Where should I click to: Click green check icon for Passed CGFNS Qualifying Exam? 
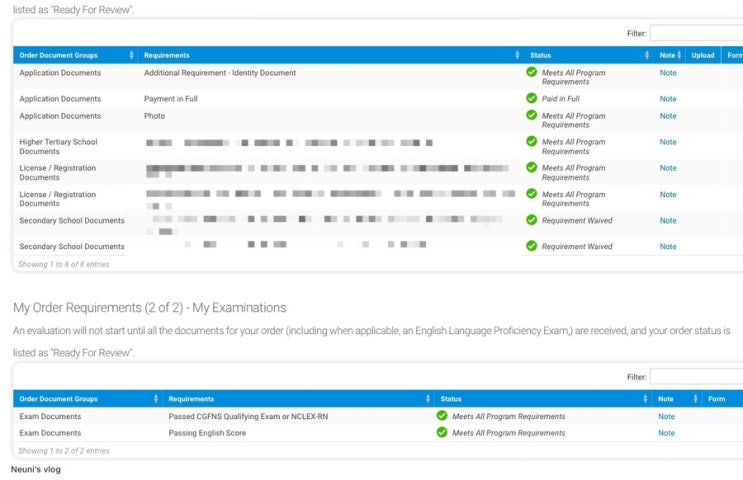[442, 415]
